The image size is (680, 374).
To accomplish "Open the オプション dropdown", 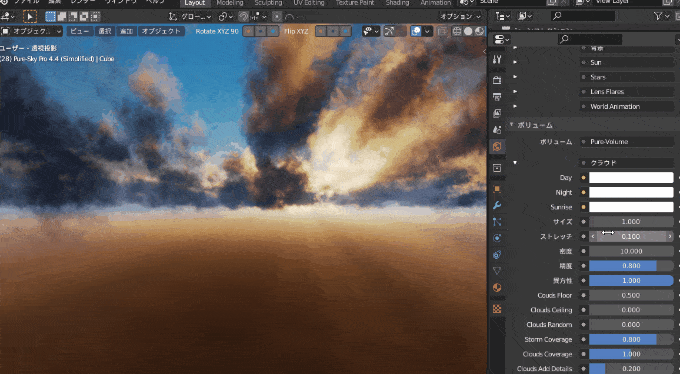I will [x=460, y=16].
